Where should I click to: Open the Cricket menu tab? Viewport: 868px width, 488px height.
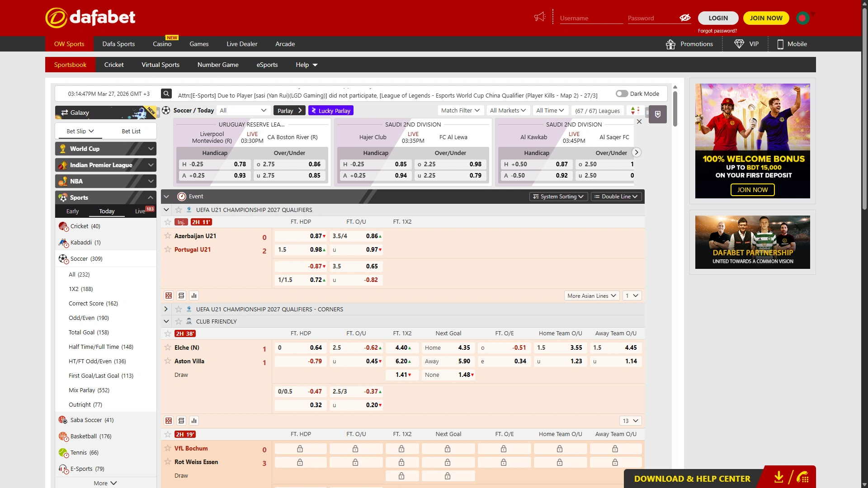point(114,65)
